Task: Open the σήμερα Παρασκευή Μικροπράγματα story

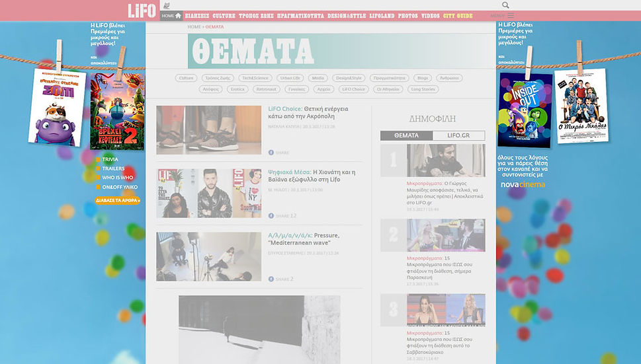Action: click(440, 268)
